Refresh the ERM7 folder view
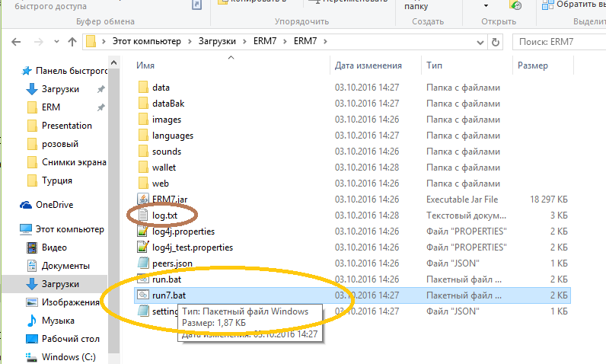Image resolution: width=606 pixels, height=364 pixels. click(x=495, y=42)
